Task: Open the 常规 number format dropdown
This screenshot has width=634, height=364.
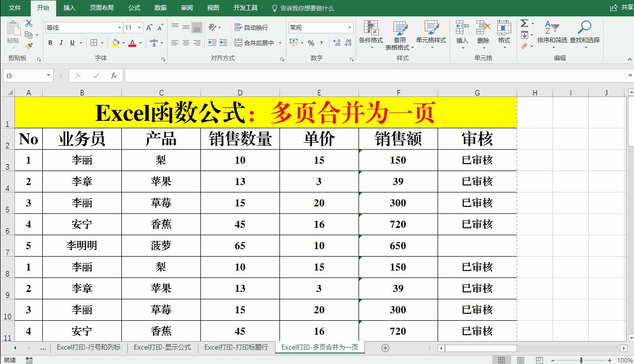Action: [x=350, y=27]
